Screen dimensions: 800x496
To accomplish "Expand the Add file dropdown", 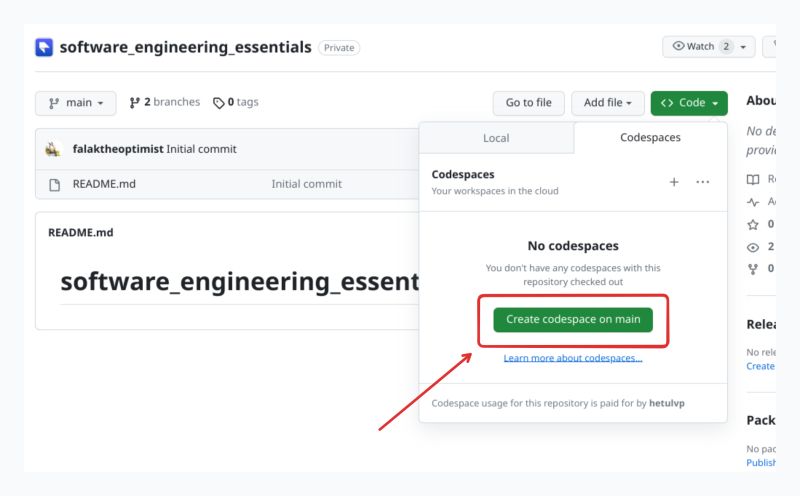I will click(x=607, y=103).
